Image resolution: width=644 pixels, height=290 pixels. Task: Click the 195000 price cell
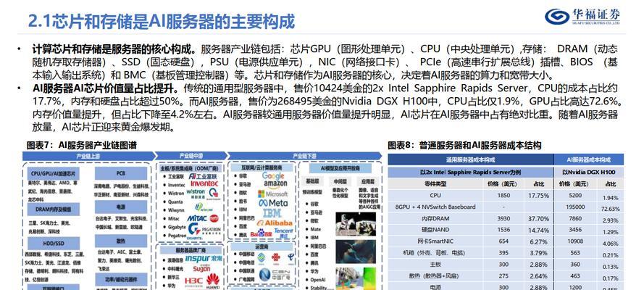(x=575, y=207)
